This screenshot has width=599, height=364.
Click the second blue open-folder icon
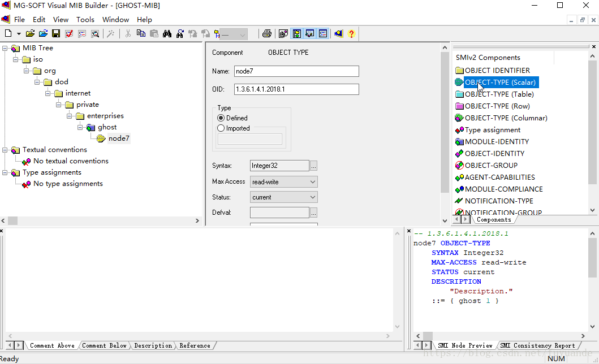(43, 33)
